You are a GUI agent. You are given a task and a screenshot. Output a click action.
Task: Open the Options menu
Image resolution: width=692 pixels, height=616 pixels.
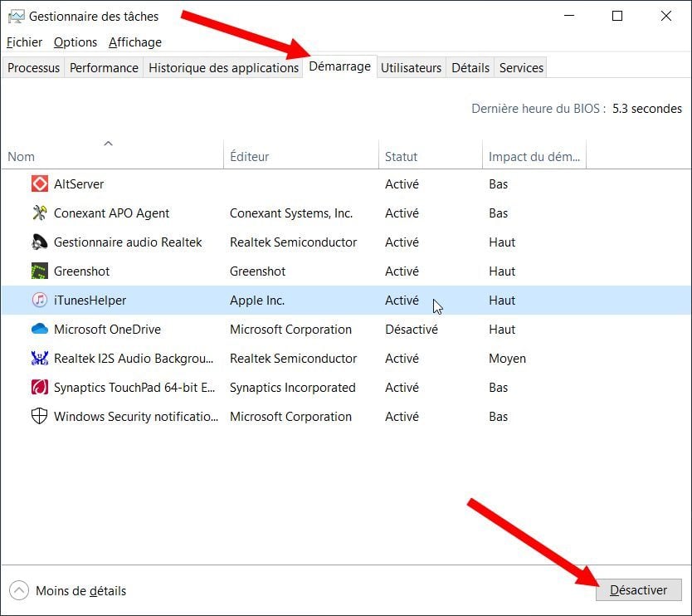pos(75,42)
